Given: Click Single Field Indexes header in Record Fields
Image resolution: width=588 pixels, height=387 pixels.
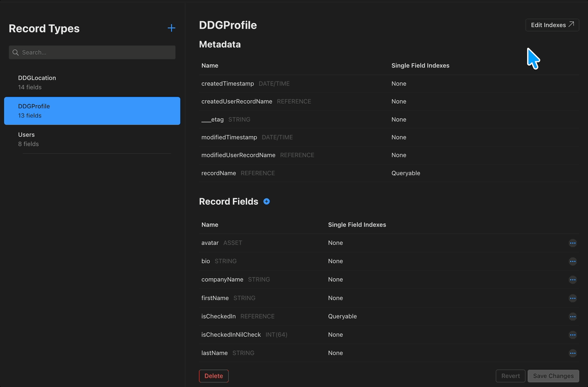Looking at the screenshot, I should tap(357, 225).
